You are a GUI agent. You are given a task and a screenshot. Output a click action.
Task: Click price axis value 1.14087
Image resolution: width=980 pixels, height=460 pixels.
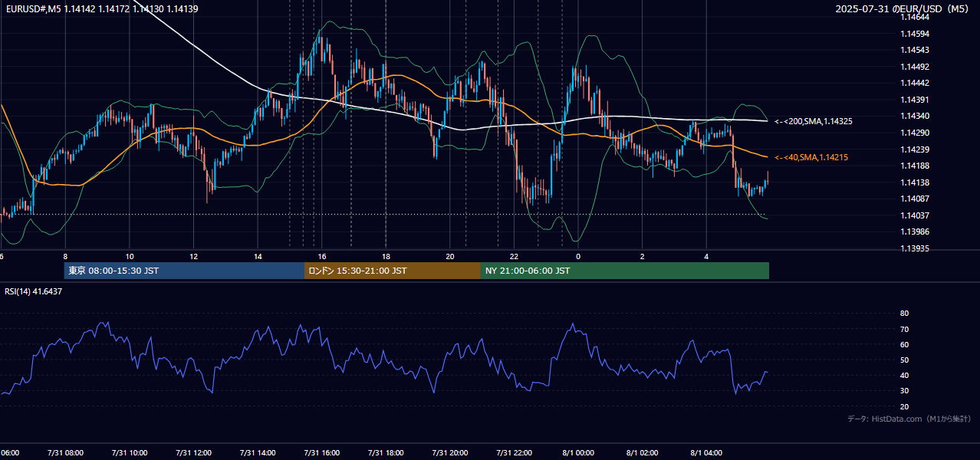(914, 199)
